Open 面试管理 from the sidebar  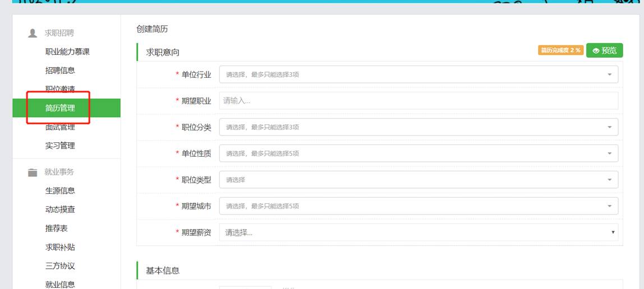(60, 127)
